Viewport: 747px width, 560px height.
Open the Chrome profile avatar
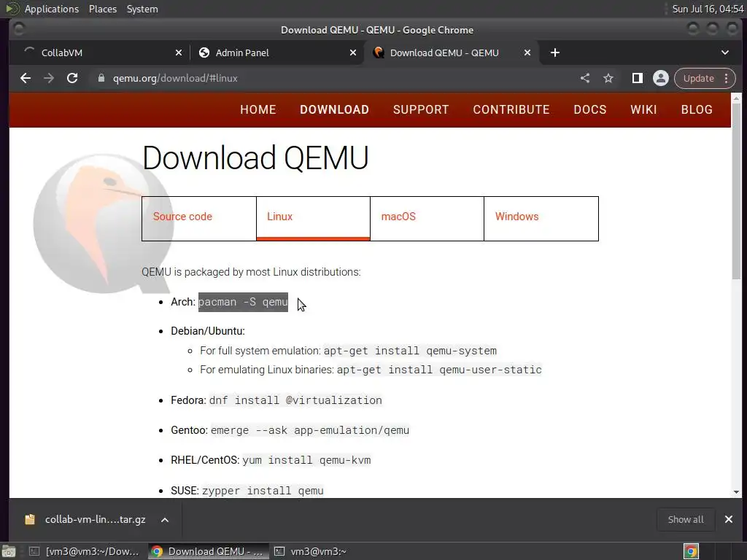click(661, 78)
